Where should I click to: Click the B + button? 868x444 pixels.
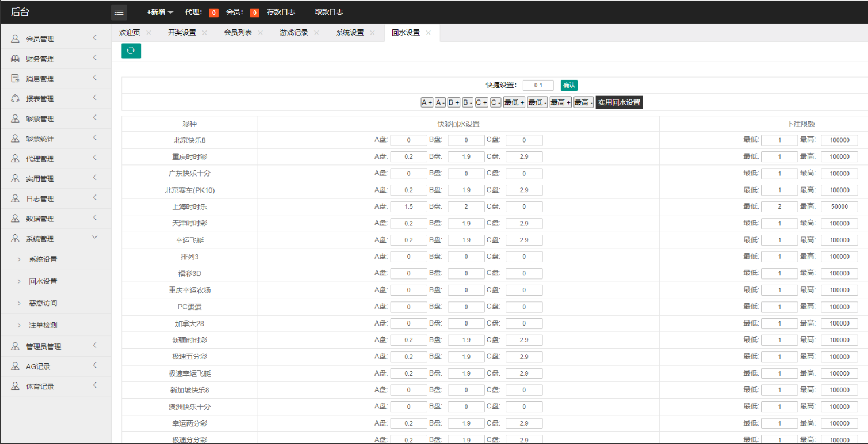coord(454,102)
